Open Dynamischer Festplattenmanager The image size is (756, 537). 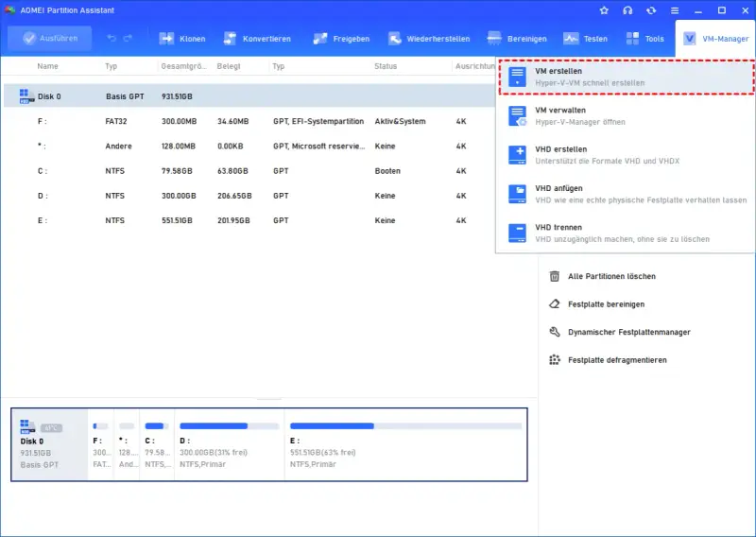click(x=620, y=332)
